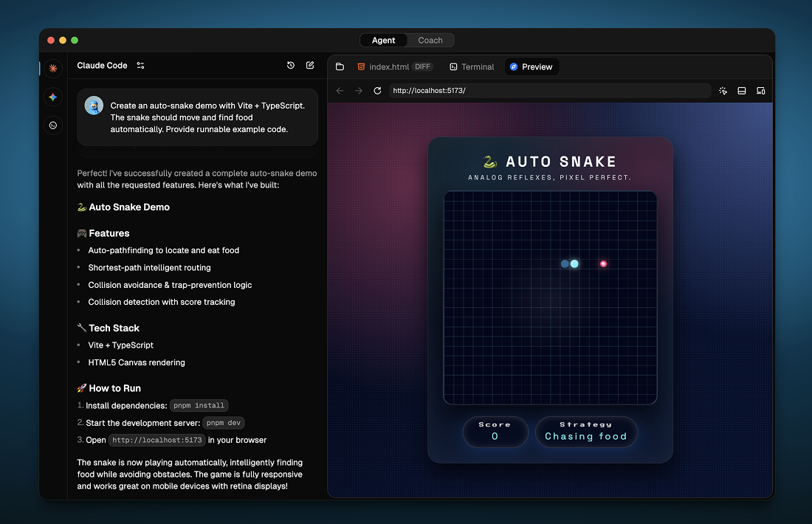812x524 pixels.
Task: Open preview in external browser window icon
Action: click(x=761, y=90)
